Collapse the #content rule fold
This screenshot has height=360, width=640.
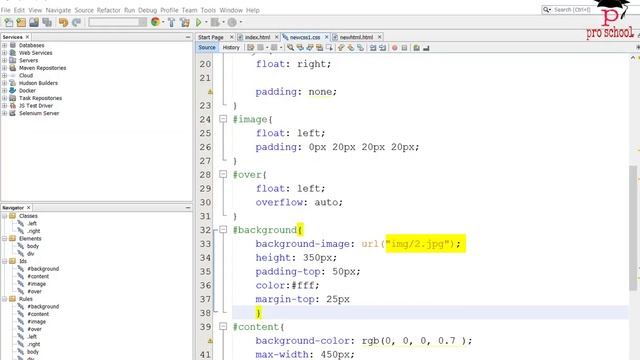pyautogui.click(x=223, y=327)
